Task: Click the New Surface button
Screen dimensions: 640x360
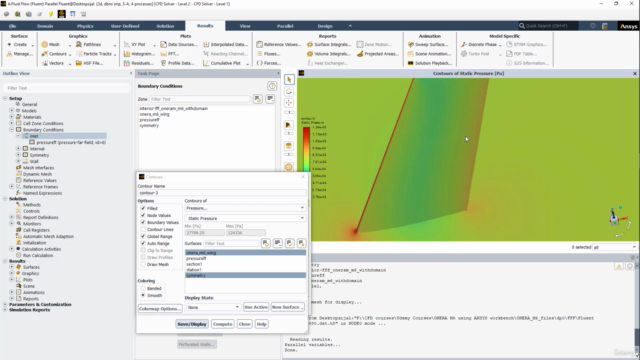Action: [287, 307]
